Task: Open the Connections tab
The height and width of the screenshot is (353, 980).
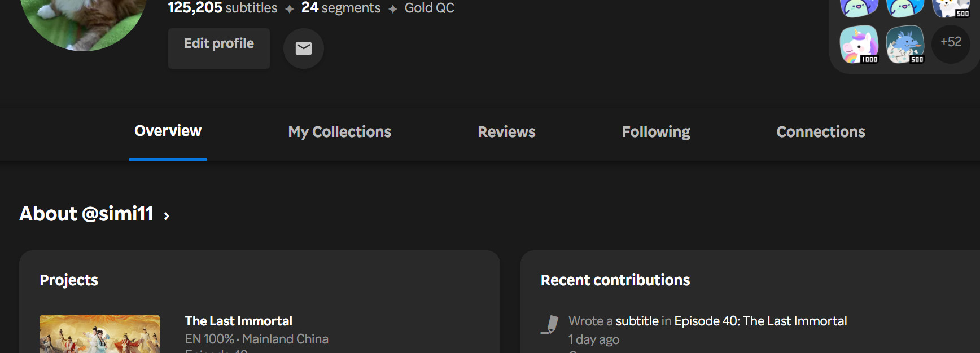Action: 821,132
